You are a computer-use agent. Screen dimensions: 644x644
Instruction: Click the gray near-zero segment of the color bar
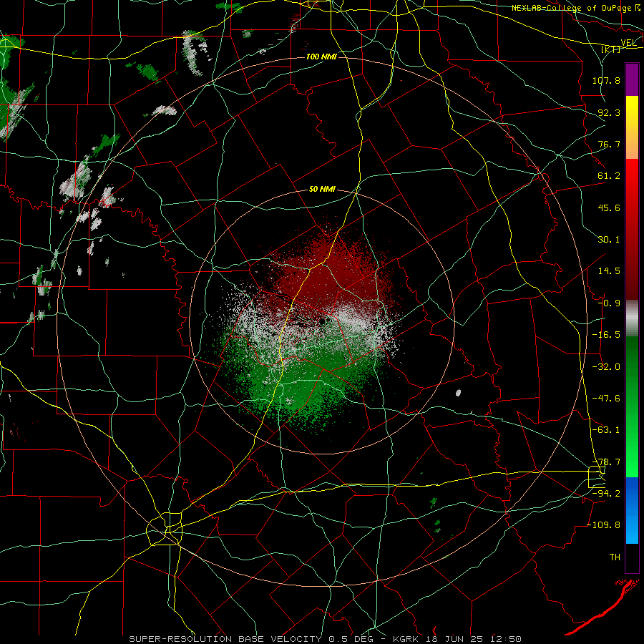632,318
